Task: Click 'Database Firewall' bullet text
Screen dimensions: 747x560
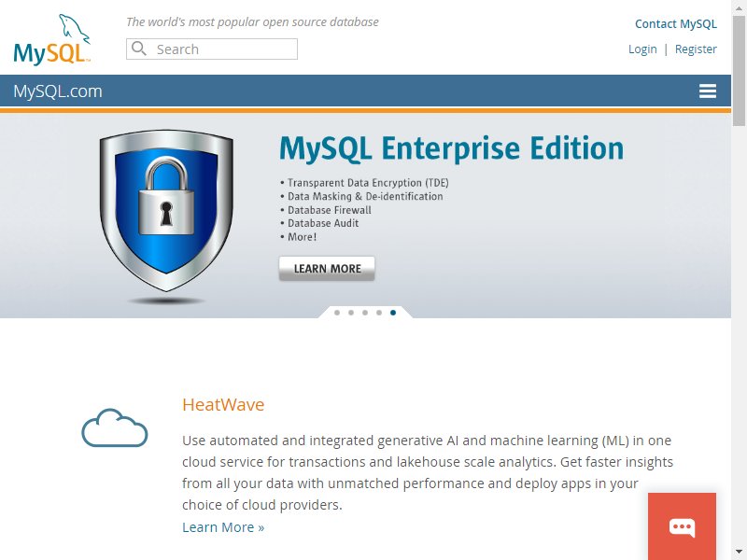Action: point(330,210)
